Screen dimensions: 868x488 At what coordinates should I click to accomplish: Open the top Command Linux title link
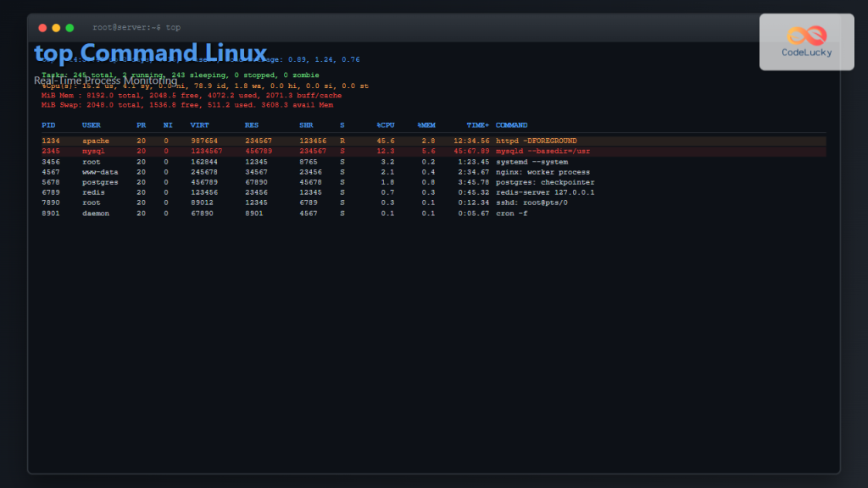pos(148,53)
